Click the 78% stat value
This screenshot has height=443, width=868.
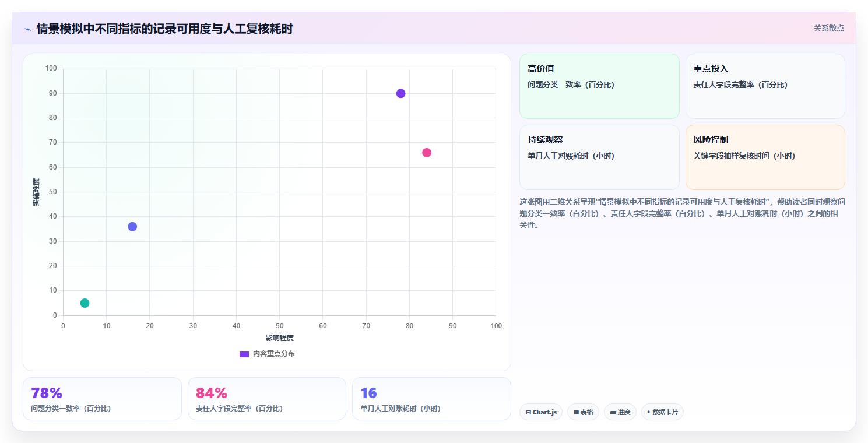point(47,393)
